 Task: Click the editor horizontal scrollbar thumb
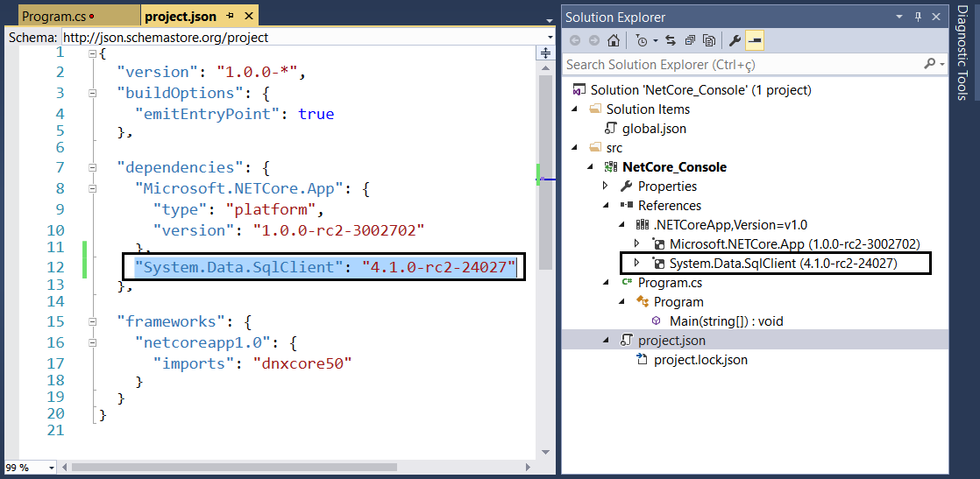pos(234,467)
